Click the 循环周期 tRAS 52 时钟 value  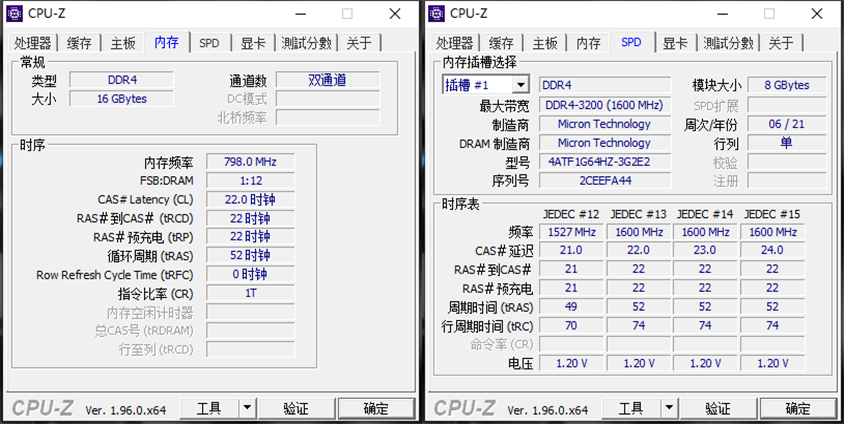250,256
